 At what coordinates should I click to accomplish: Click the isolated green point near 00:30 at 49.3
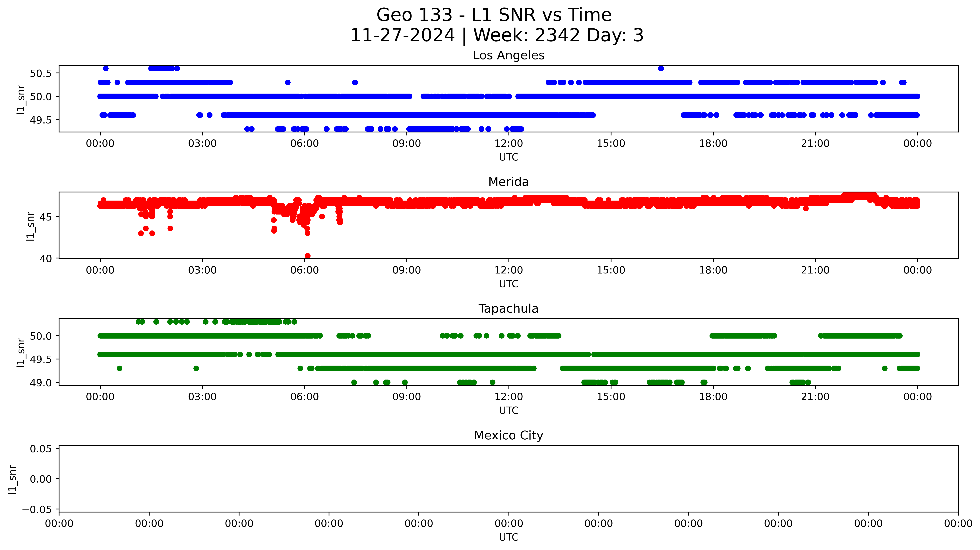point(119,368)
